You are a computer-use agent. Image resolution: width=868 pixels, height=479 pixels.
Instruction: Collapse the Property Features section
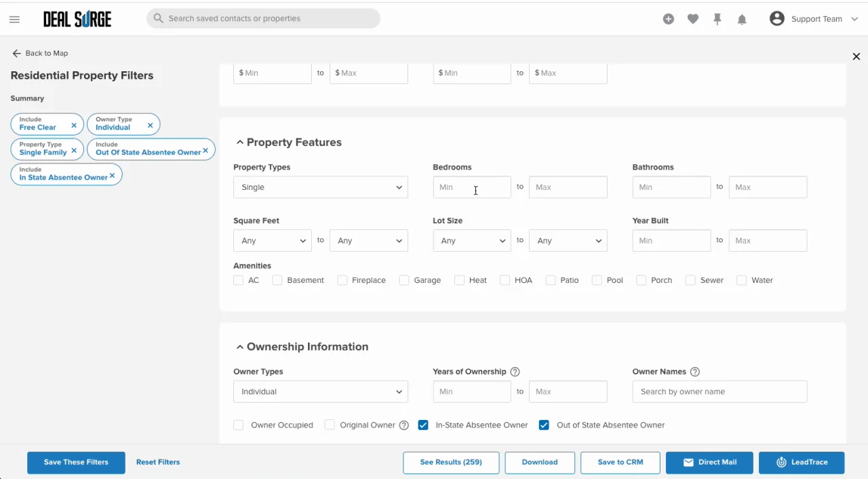[239, 142]
